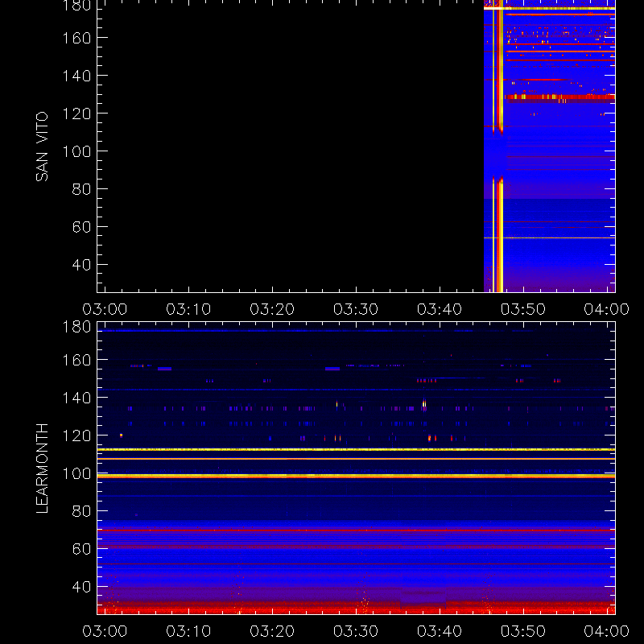Click 03:20 time label under Learmonth plot
The image size is (644, 644).
pos(272,631)
